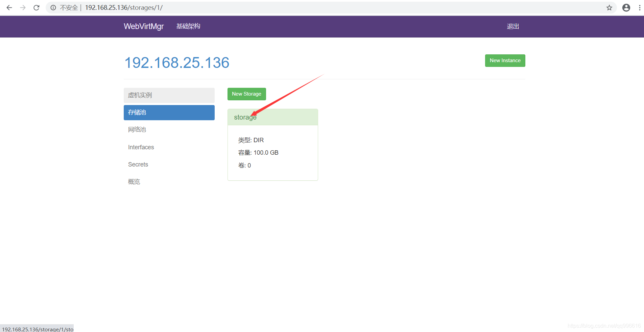
Task: Click the 卷: 0 text
Action: (x=244, y=165)
